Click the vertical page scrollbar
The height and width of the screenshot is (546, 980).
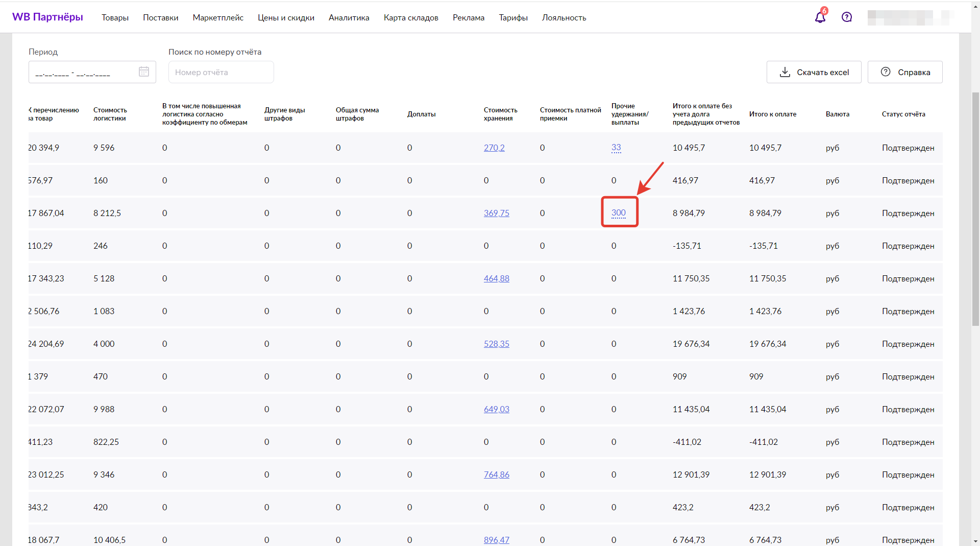click(975, 204)
